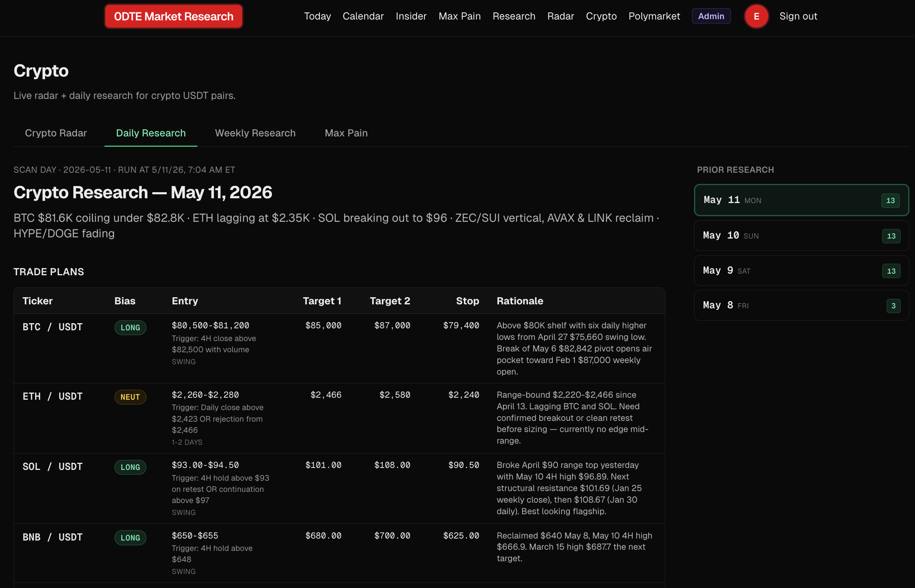
Task: Click the 3 count badge on May 8
Action: point(893,306)
